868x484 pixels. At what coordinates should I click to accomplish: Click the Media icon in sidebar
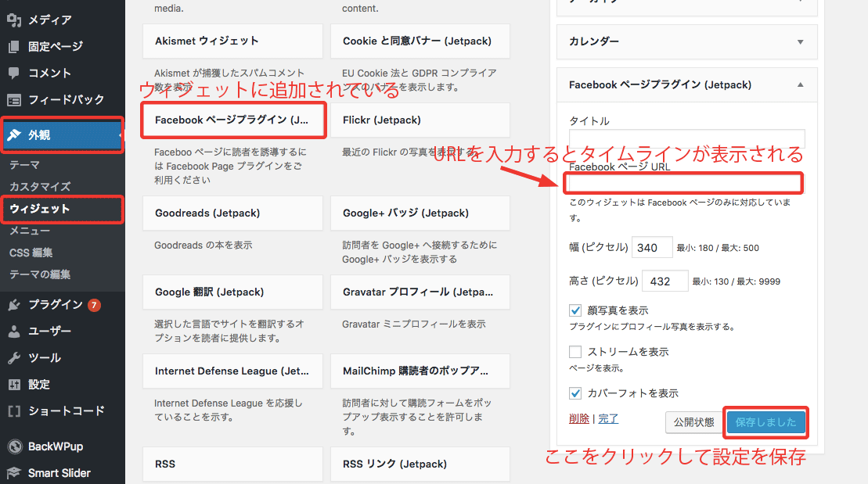[14, 20]
